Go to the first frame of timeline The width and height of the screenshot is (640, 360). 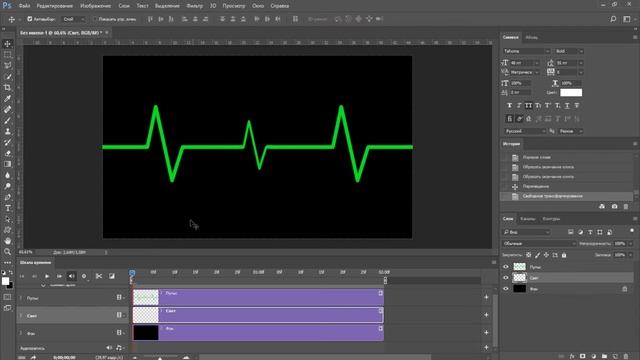[22, 276]
